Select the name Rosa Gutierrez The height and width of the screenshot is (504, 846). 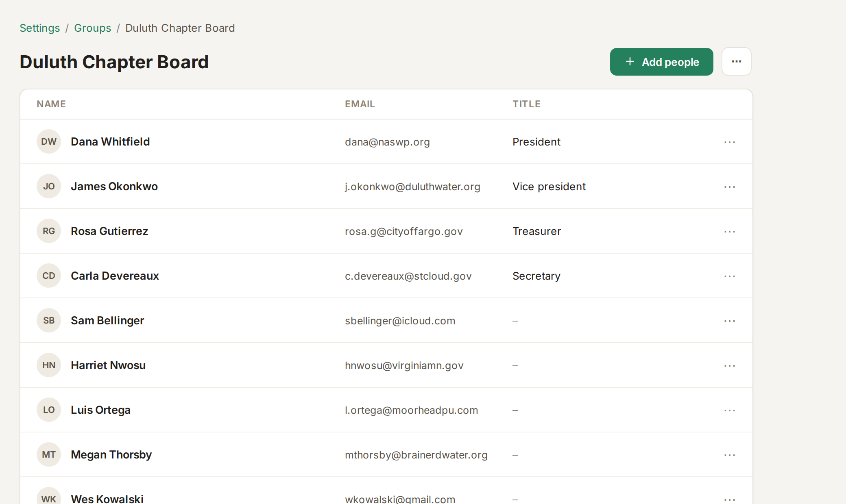coord(109,231)
